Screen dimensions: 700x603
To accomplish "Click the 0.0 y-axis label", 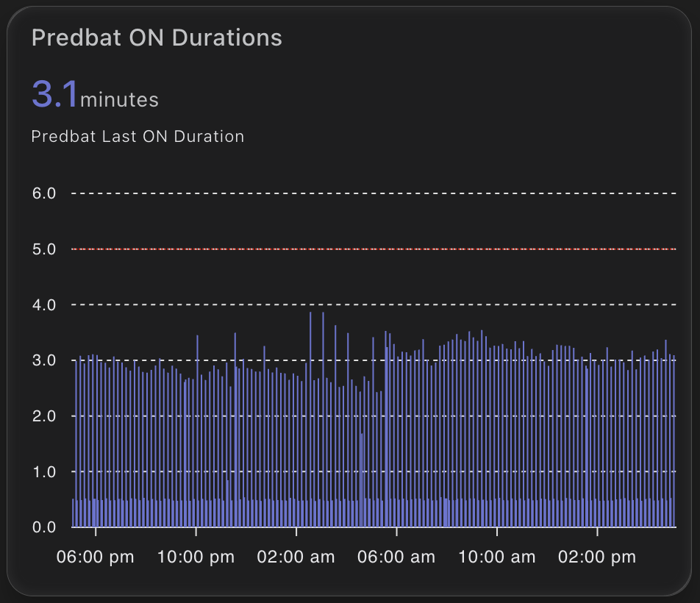I will tap(44, 527).
